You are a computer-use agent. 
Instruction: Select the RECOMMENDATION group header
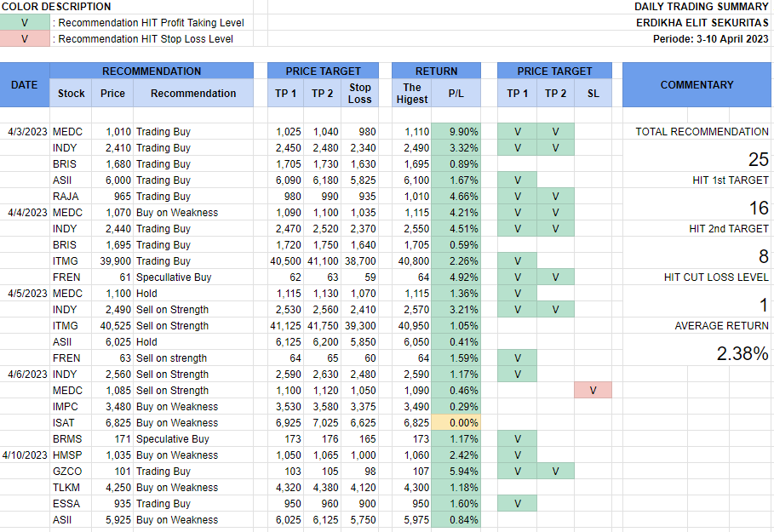coord(152,72)
